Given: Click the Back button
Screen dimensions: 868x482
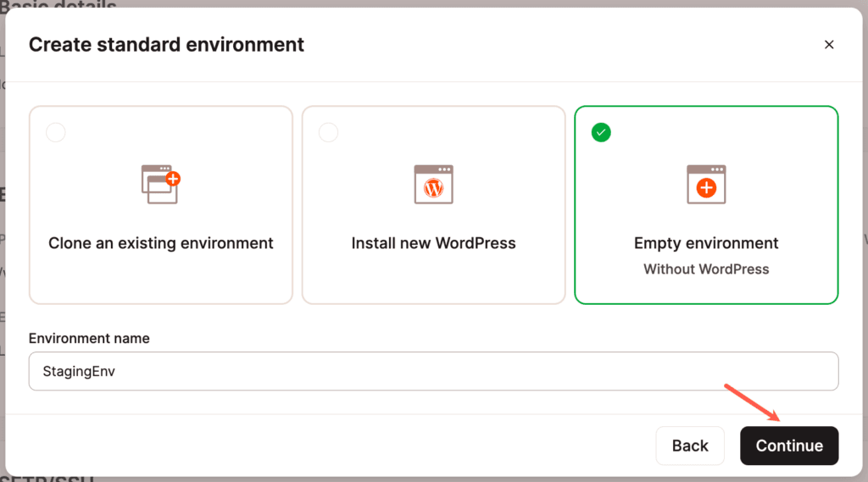Looking at the screenshot, I should click(690, 446).
